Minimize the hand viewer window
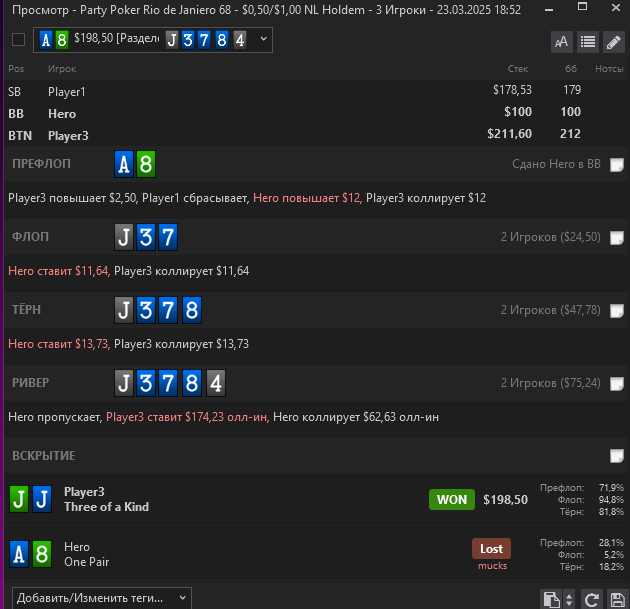The height and width of the screenshot is (609, 630). point(549,9)
